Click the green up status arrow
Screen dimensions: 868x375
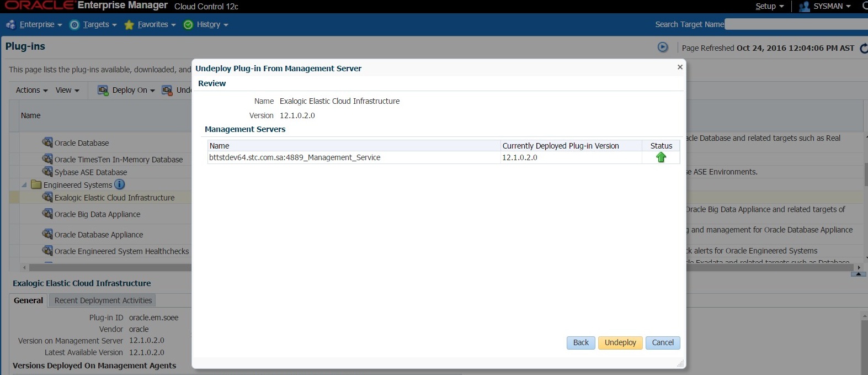(x=661, y=157)
